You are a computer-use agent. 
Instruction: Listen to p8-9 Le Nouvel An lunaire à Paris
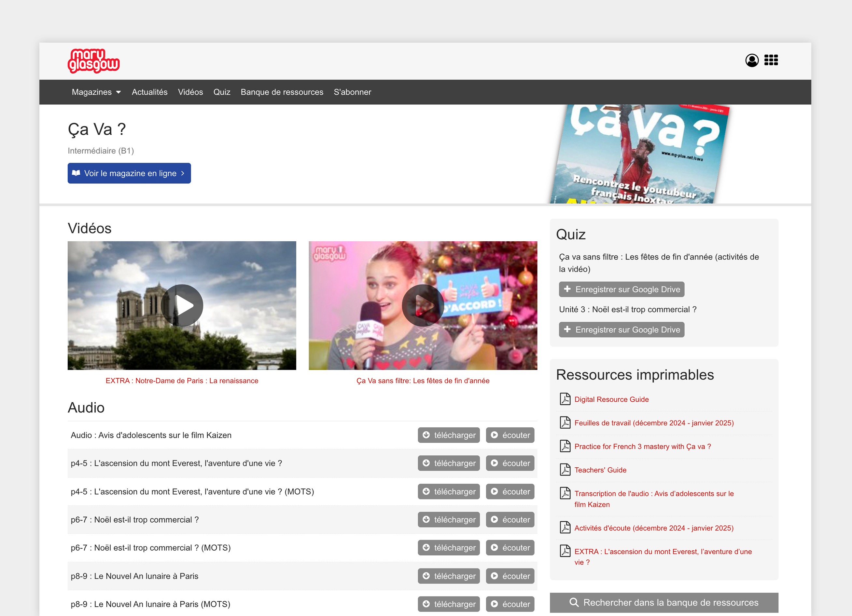(510, 576)
